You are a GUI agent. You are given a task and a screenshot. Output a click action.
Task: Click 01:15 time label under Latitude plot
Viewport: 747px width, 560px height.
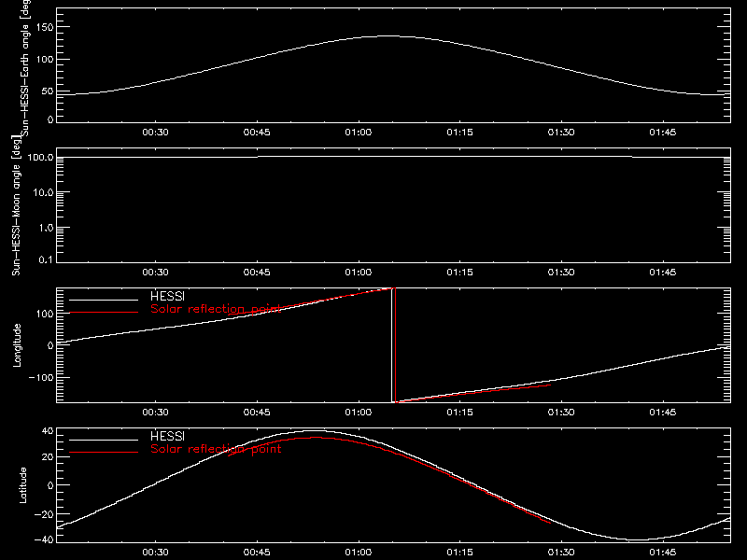pyautogui.click(x=459, y=553)
